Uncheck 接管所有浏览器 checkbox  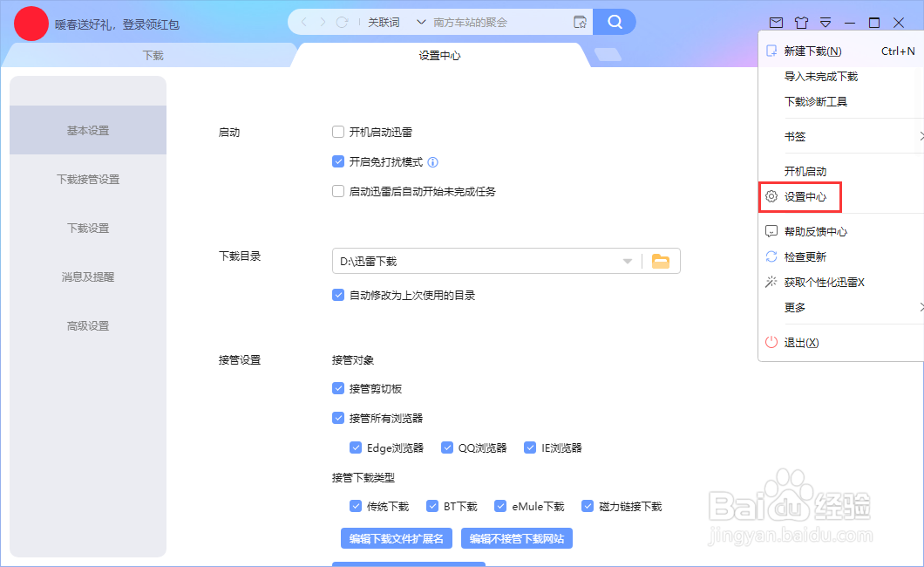[338, 418]
